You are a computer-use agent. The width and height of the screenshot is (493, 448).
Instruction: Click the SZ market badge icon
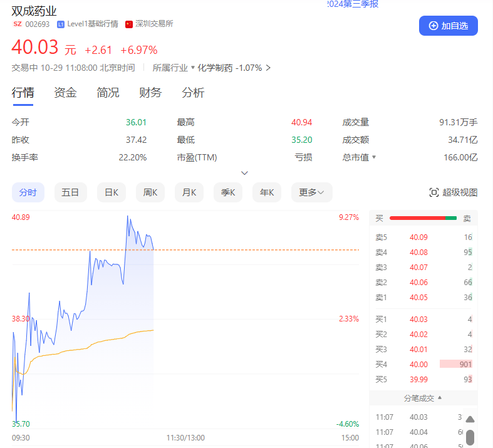(17, 24)
